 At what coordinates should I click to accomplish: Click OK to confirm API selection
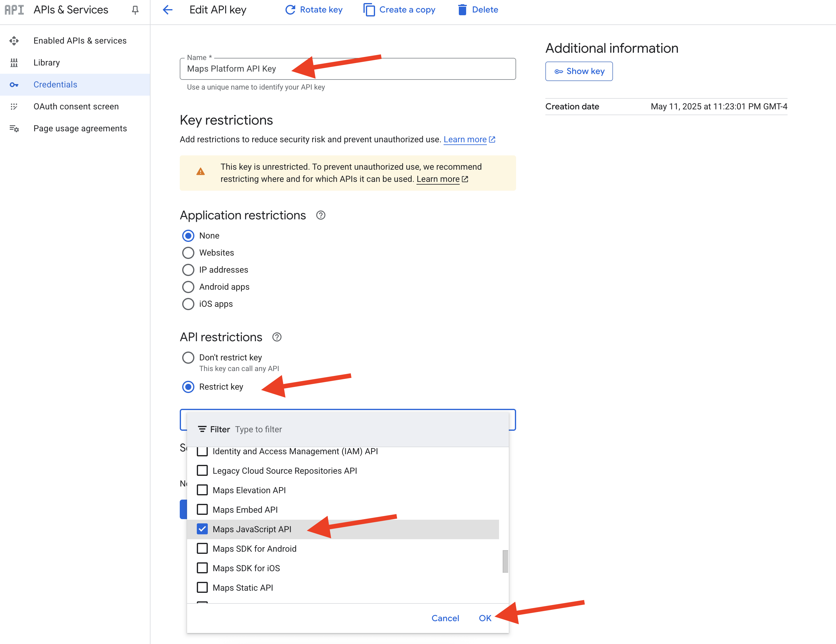(485, 618)
